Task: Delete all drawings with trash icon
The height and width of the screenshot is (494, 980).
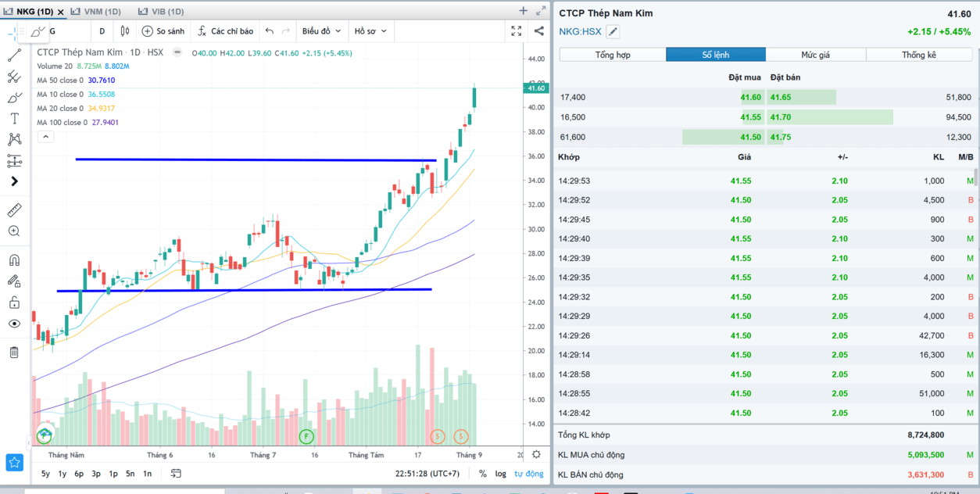Action: pos(14,353)
